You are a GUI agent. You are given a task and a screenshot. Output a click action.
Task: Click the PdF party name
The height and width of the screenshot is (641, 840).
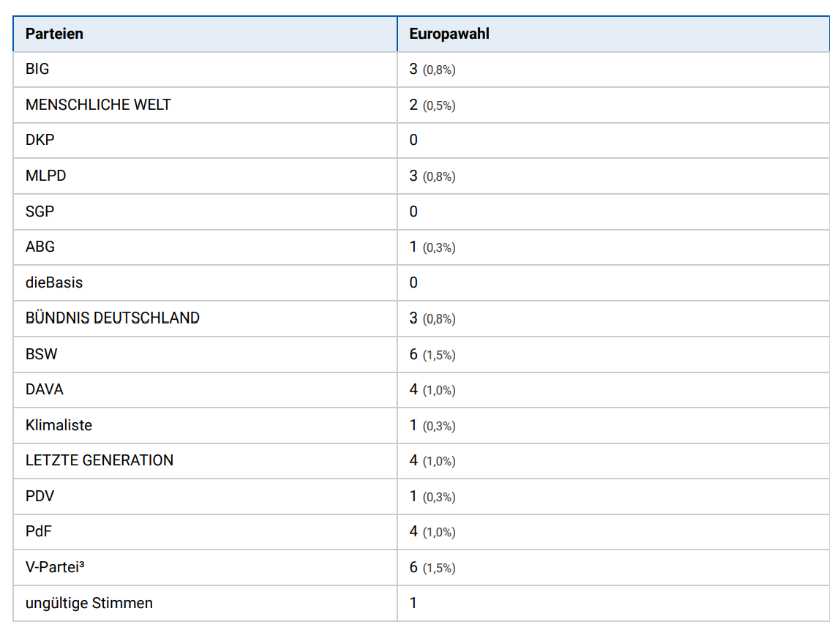(39, 532)
